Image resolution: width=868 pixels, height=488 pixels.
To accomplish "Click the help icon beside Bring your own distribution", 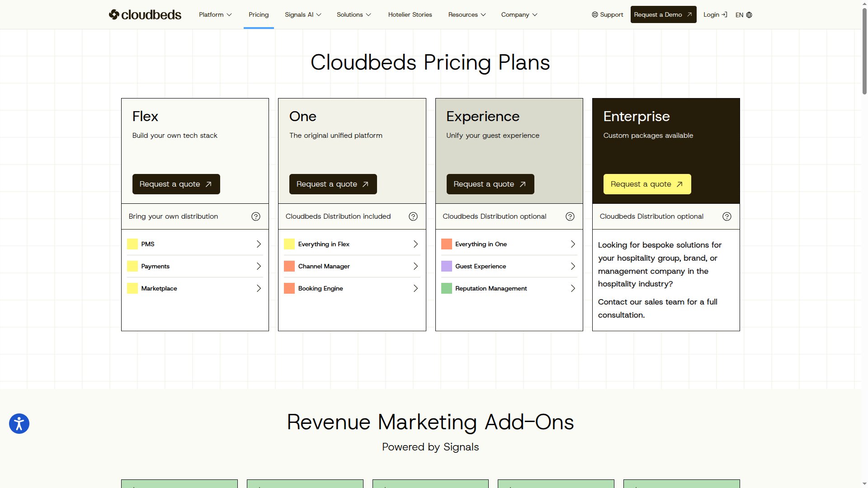I will (256, 216).
